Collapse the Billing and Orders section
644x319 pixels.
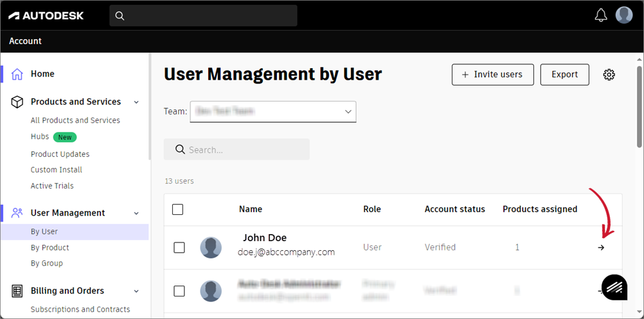pyautogui.click(x=136, y=291)
